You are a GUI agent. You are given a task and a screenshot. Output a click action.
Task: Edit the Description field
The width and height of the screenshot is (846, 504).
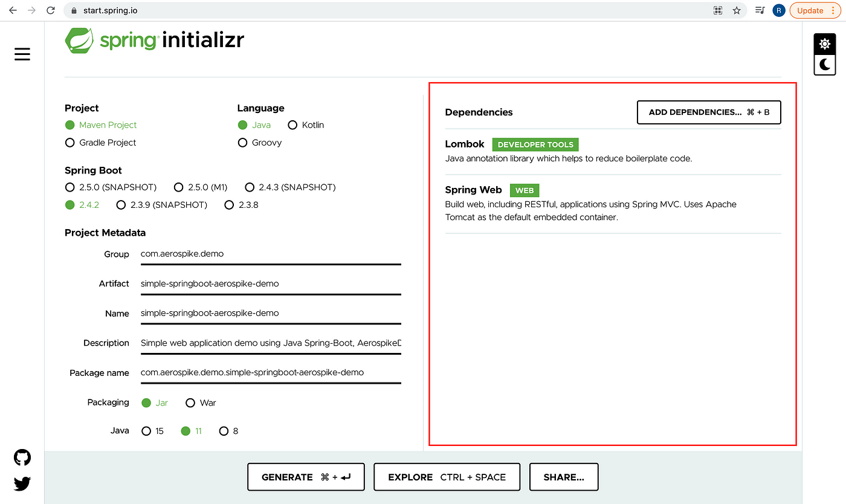click(x=271, y=343)
